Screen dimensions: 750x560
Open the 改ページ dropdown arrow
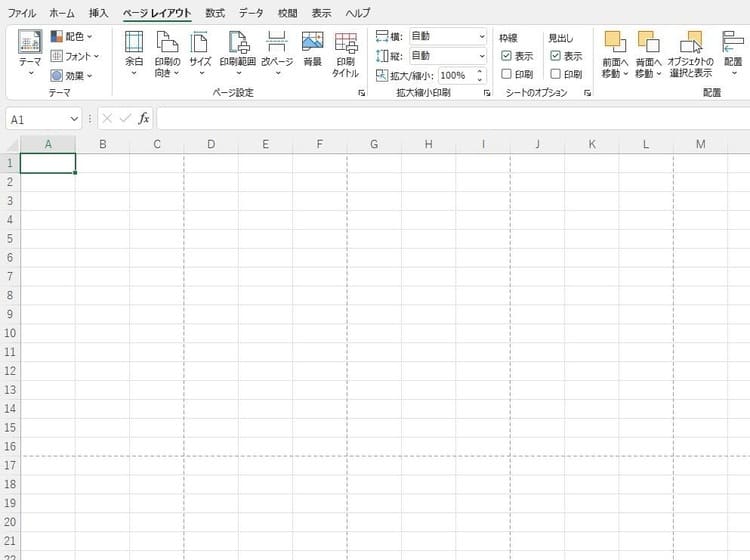point(277,73)
